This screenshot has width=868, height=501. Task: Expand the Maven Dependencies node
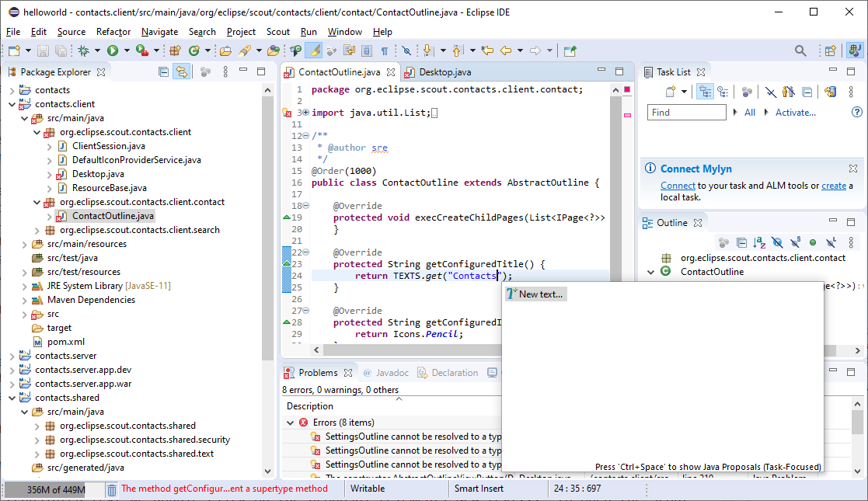26,300
